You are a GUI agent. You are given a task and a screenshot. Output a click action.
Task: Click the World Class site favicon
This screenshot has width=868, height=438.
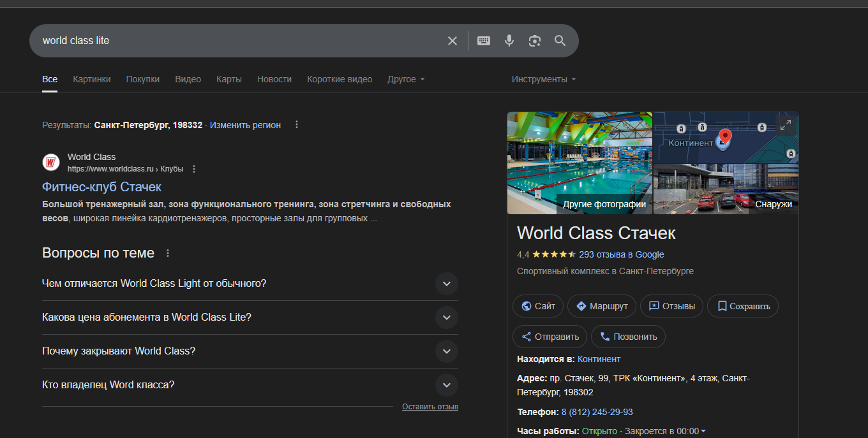pyautogui.click(x=51, y=163)
